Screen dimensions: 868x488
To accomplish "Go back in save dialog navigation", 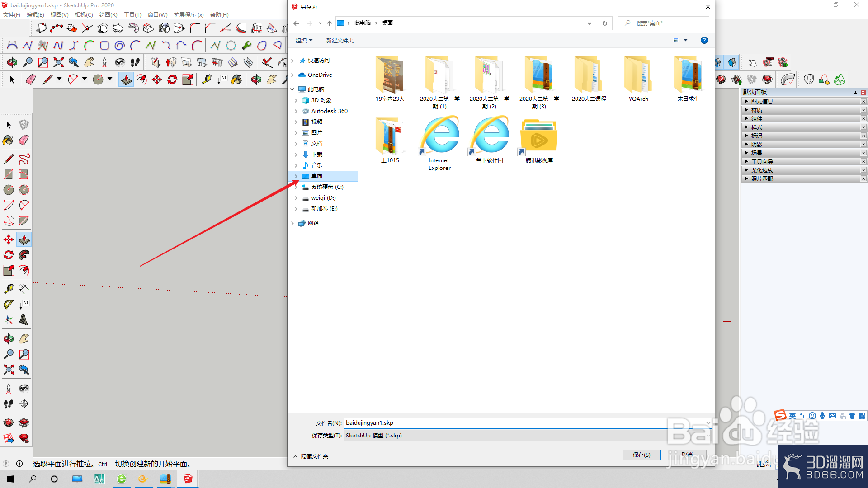I will [x=296, y=23].
